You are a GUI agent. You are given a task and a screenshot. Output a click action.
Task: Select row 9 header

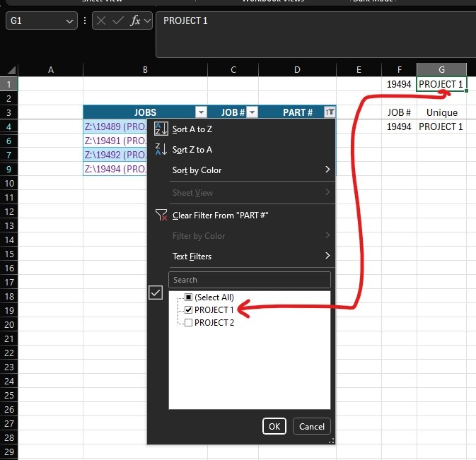point(8,169)
